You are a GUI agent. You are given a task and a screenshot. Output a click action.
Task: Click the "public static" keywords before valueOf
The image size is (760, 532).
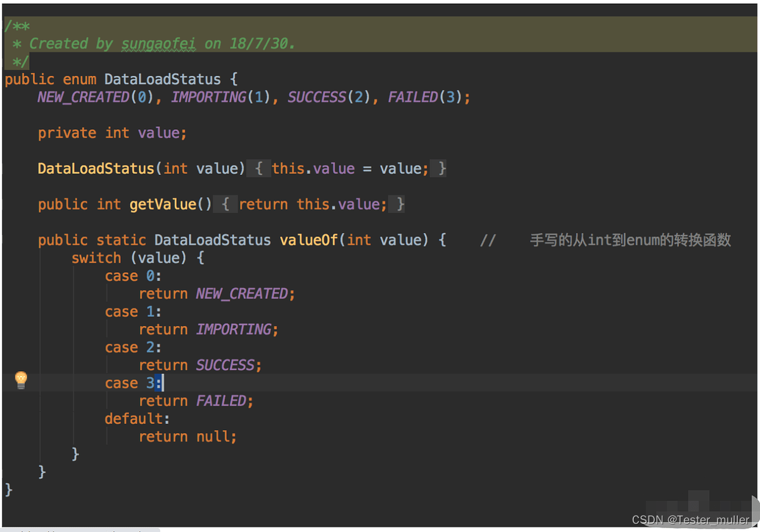coord(92,240)
